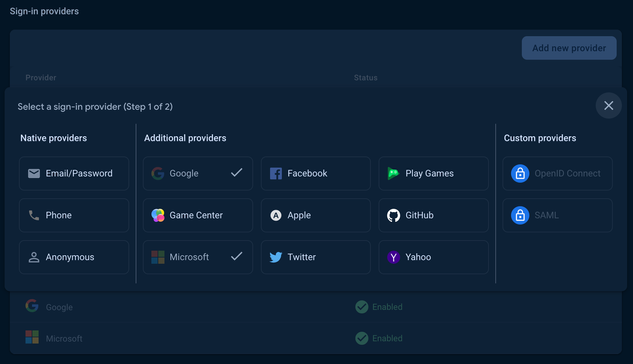Pick the Twitter bird icon
The image size is (633, 364).
[x=276, y=257]
